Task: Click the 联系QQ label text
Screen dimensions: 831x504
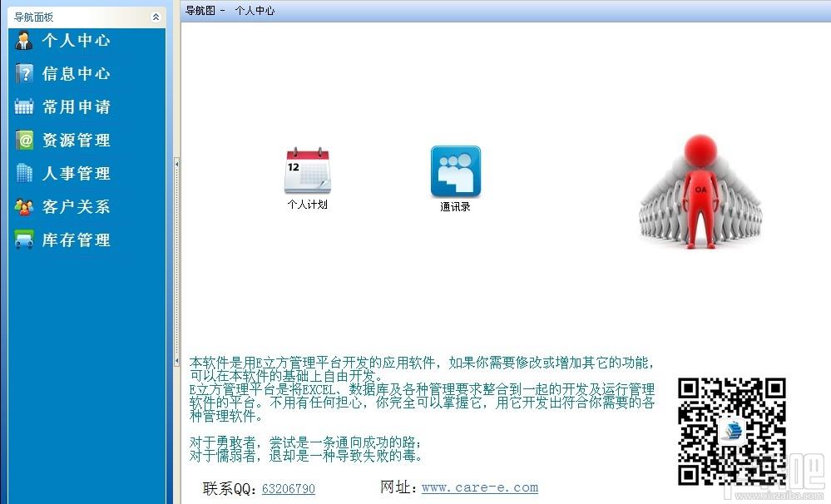Action: (x=229, y=489)
